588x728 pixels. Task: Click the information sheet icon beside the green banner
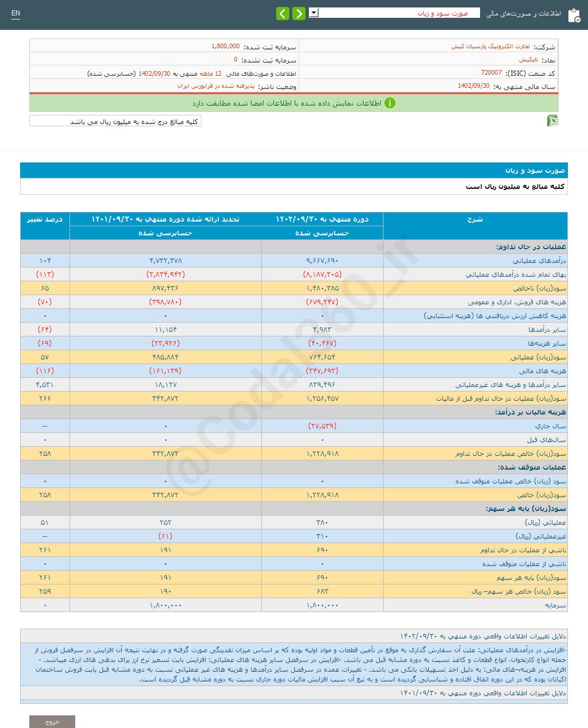(x=552, y=121)
